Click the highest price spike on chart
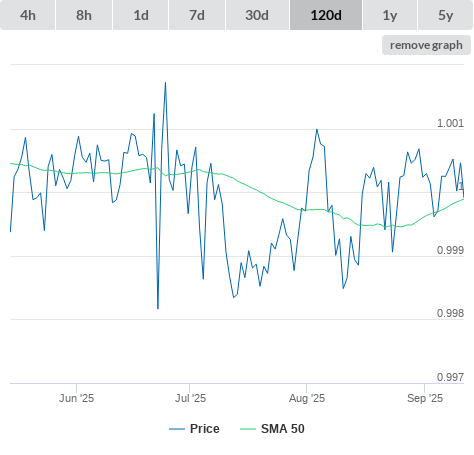Screen dimensions: 474x455 tap(165, 83)
